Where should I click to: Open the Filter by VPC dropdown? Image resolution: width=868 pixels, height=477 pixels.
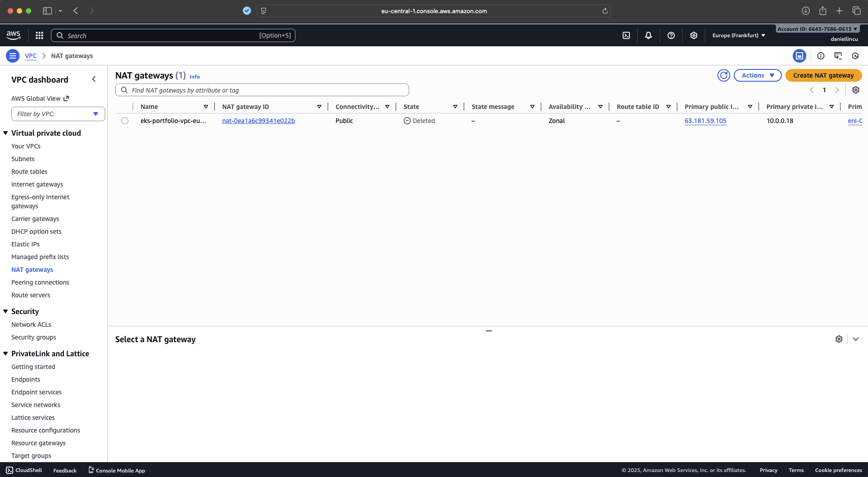pos(58,114)
